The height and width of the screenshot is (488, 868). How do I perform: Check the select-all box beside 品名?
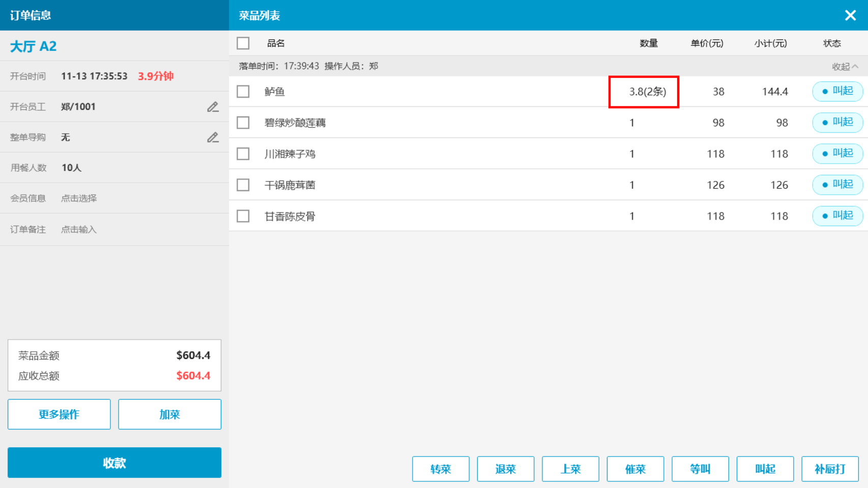pos(243,43)
